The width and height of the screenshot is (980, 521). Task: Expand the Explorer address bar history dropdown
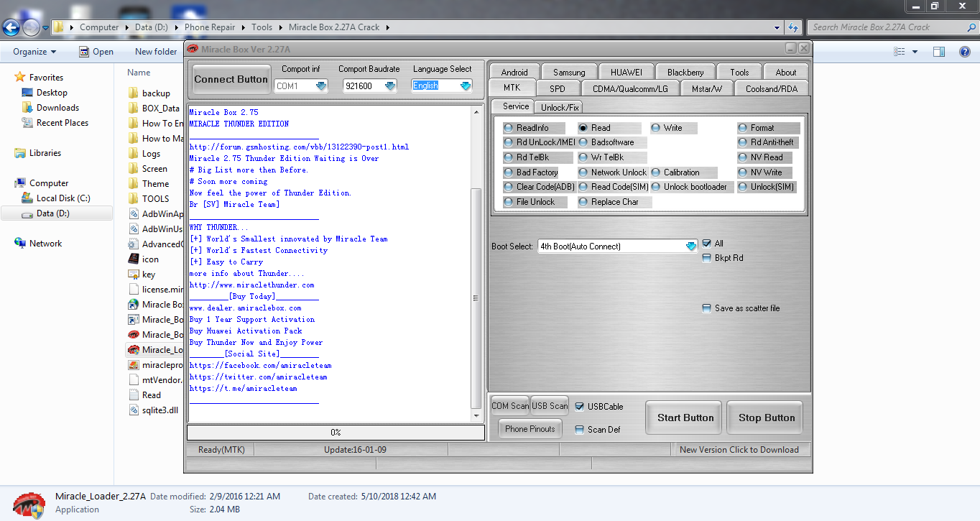click(x=777, y=27)
